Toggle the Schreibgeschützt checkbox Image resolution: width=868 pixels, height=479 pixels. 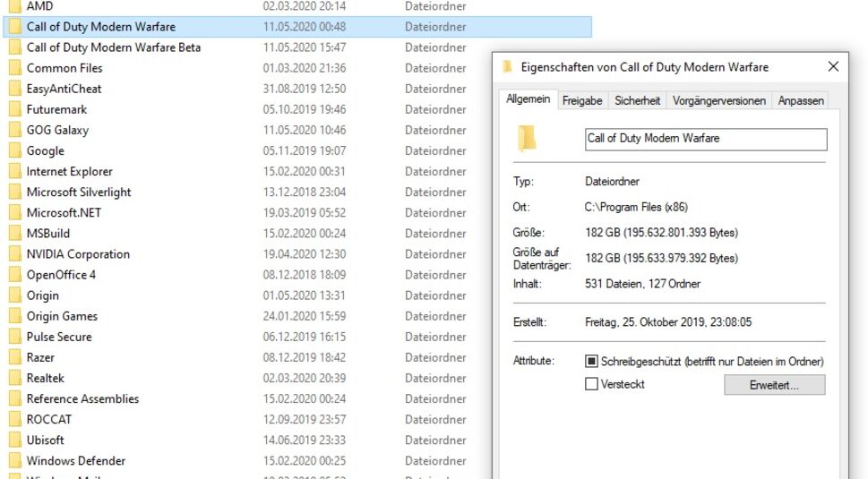(591, 362)
